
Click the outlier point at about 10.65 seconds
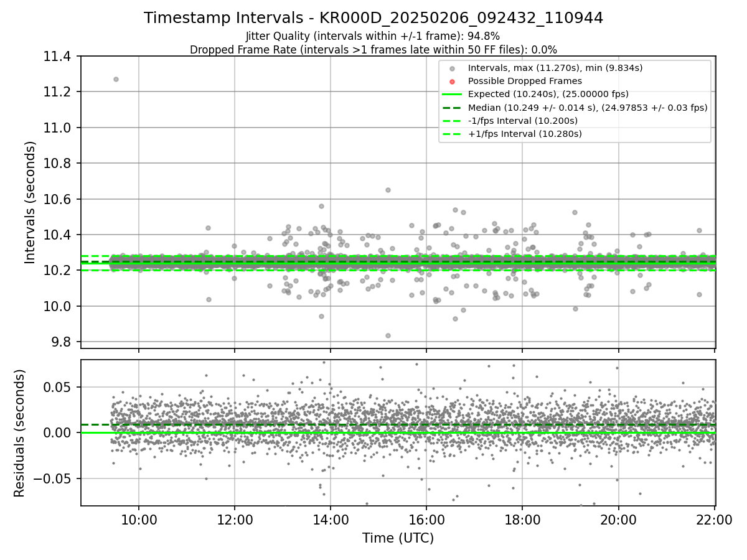point(388,190)
